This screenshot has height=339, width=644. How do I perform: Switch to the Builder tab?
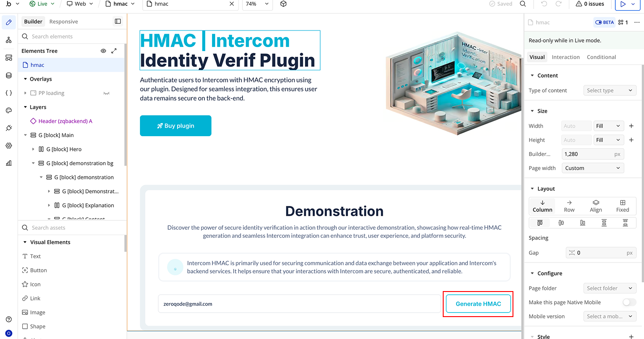click(x=33, y=21)
